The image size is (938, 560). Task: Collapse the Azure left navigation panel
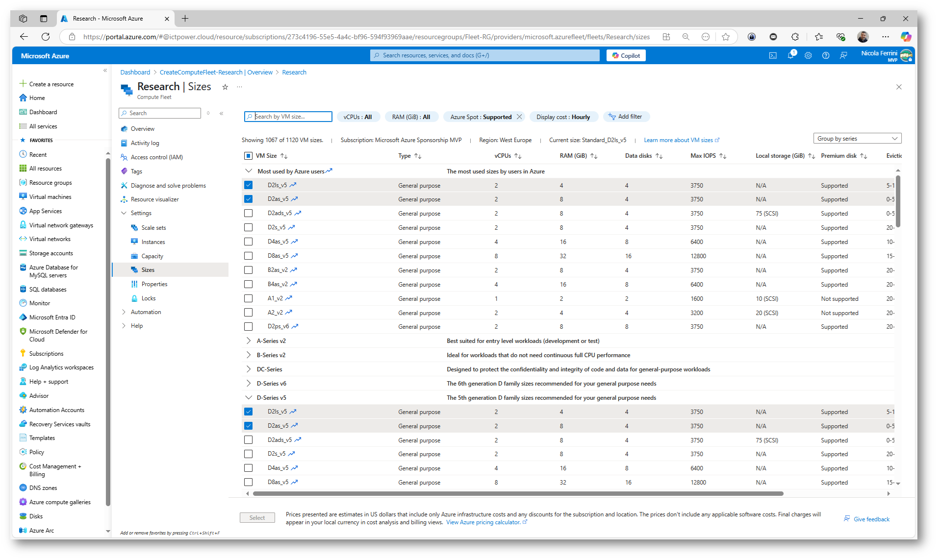[105, 71]
